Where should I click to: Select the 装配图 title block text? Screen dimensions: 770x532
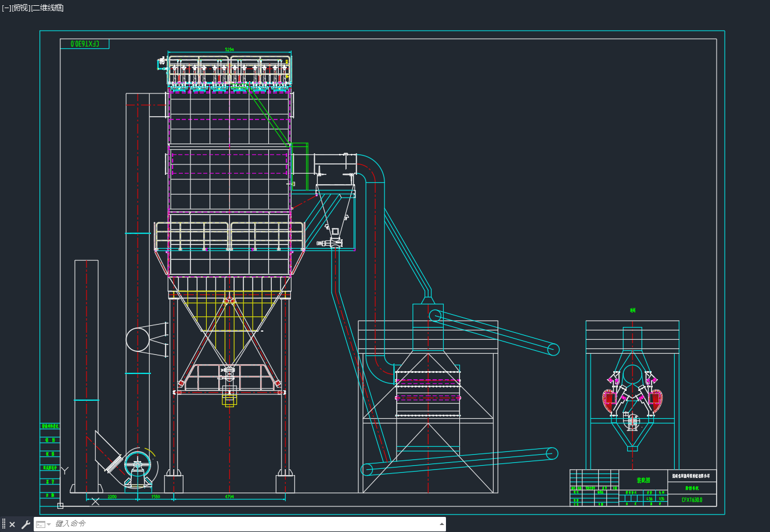643,480
